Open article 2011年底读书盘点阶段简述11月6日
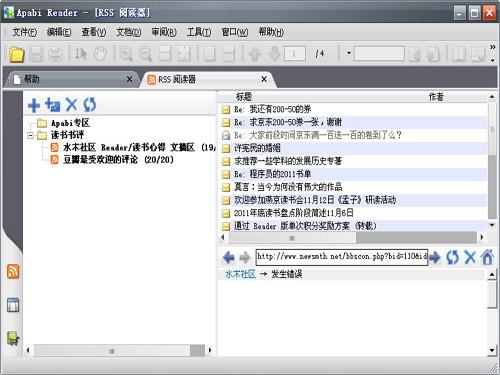Screen dimensions: 500x375 click(353, 213)
